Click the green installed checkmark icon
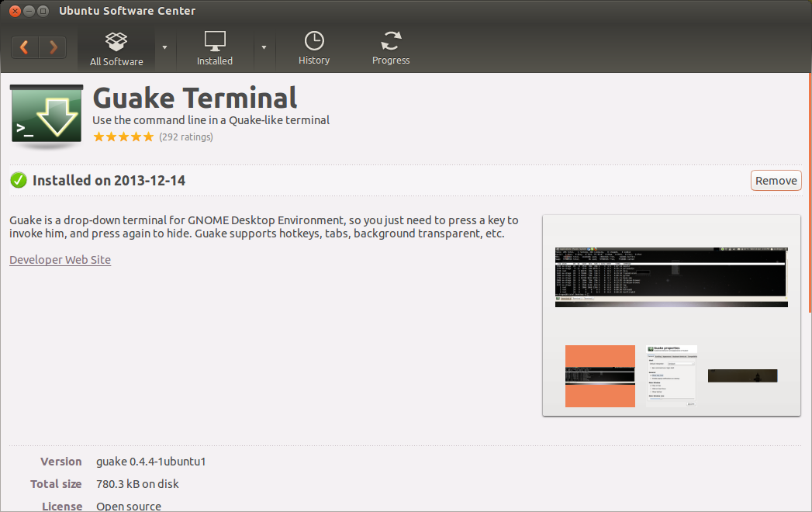 [x=19, y=180]
